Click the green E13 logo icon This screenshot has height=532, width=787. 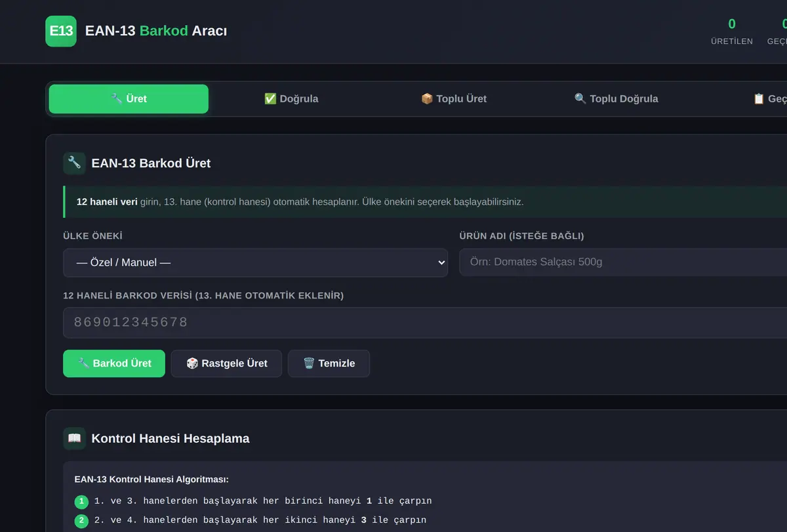[x=61, y=31]
